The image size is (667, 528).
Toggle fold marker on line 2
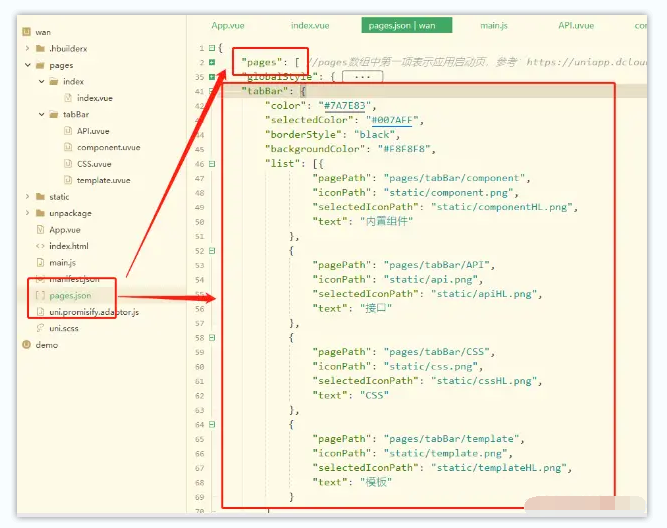(x=212, y=62)
